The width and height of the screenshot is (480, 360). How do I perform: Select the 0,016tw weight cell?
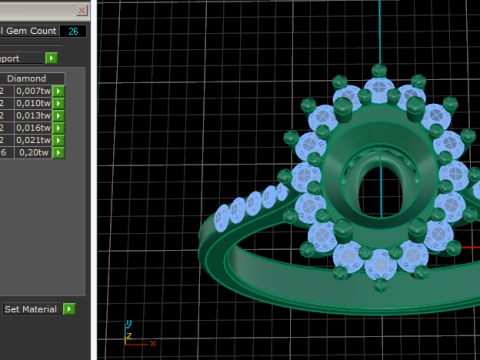coord(33,128)
